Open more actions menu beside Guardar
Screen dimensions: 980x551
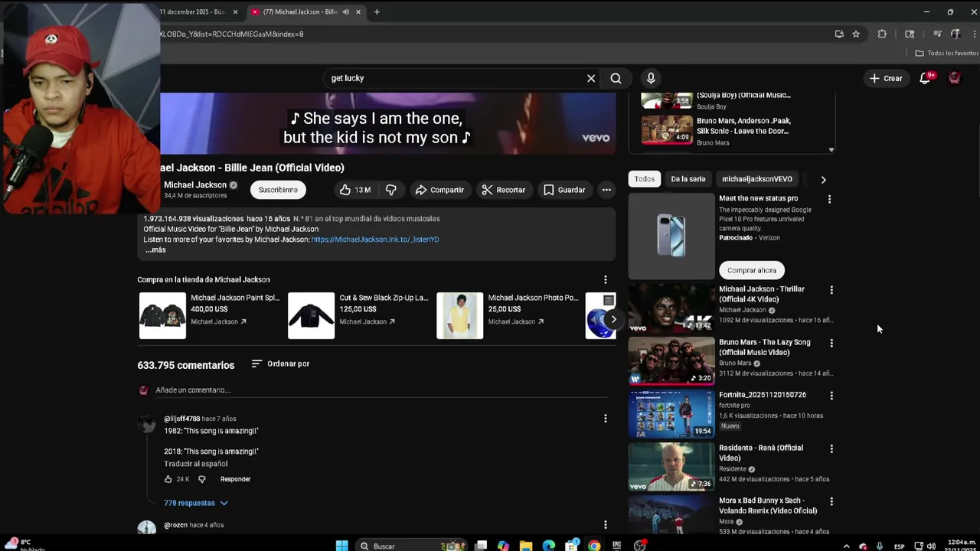tap(606, 190)
